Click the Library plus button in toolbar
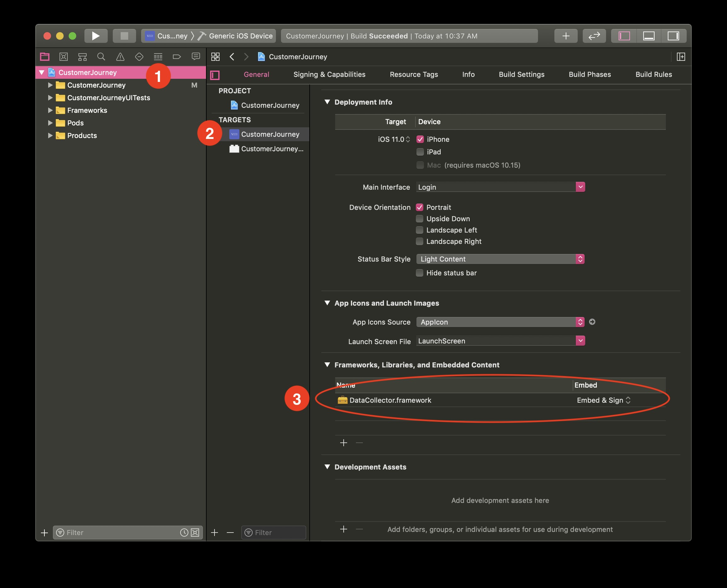 [565, 36]
